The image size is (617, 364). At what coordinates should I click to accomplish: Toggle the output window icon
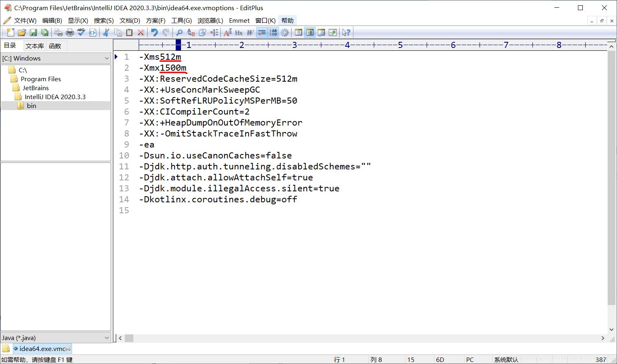pyautogui.click(x=321, y=32)
